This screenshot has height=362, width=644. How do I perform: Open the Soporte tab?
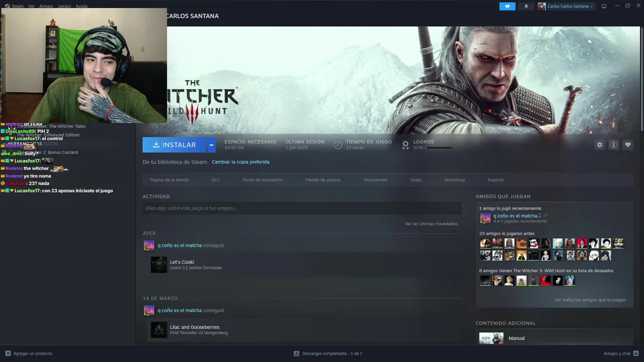pyautogui.click(x=496, y=179)
